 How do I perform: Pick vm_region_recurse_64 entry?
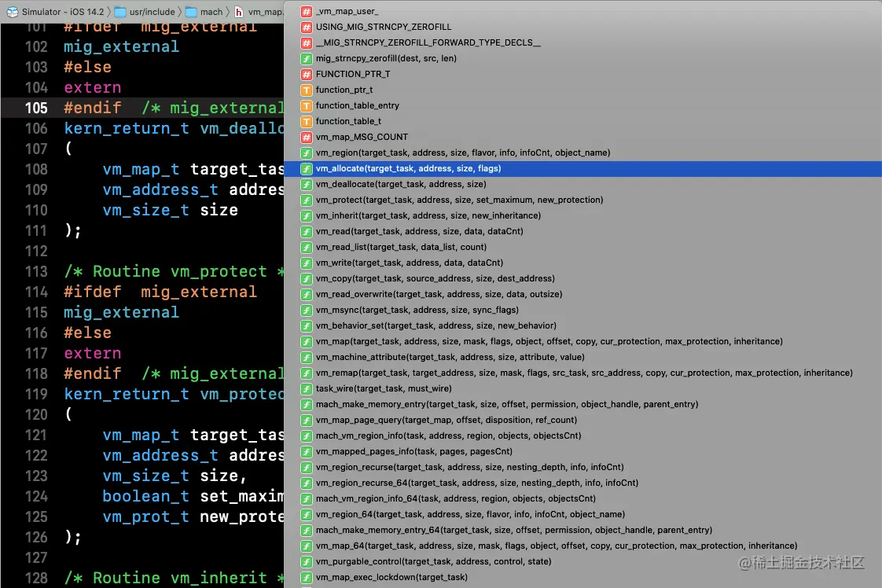[x=477, y=483]
